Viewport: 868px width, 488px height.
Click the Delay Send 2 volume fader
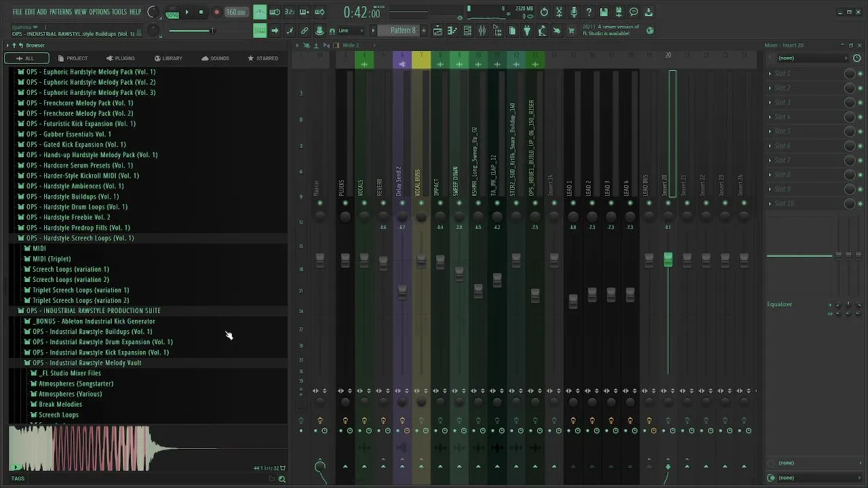pos(402,291)
